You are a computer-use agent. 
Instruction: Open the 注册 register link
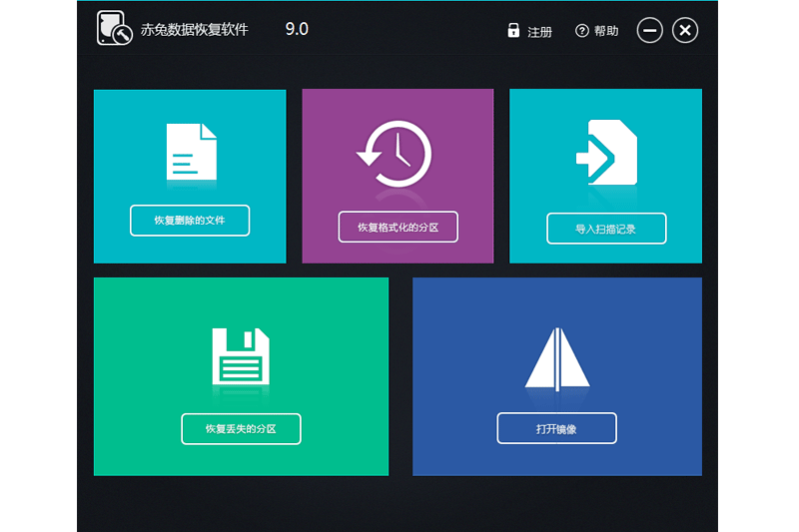539,32
